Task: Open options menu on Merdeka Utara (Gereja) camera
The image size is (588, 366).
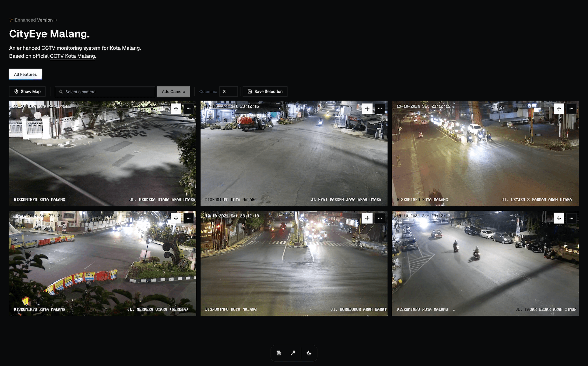Action: point(188,218)
